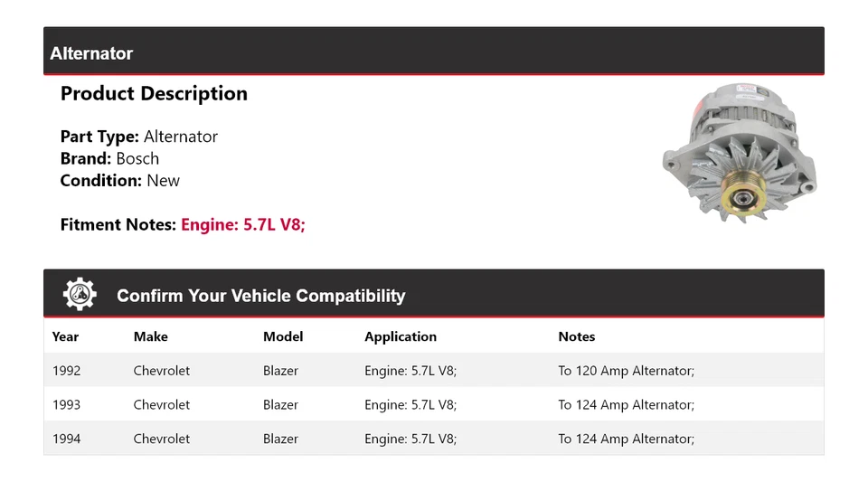Click the Make column header
868x482 pixels.
[x=150, y=336]
